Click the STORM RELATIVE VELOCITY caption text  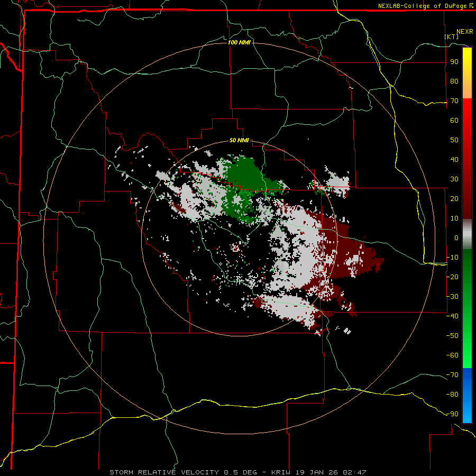point(164,472)
